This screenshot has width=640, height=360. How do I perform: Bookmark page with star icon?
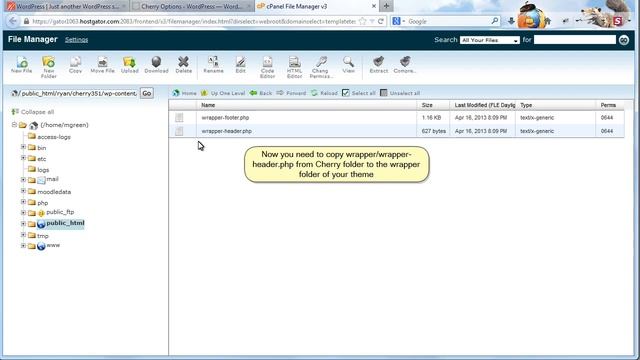click(x=362, y=21)
